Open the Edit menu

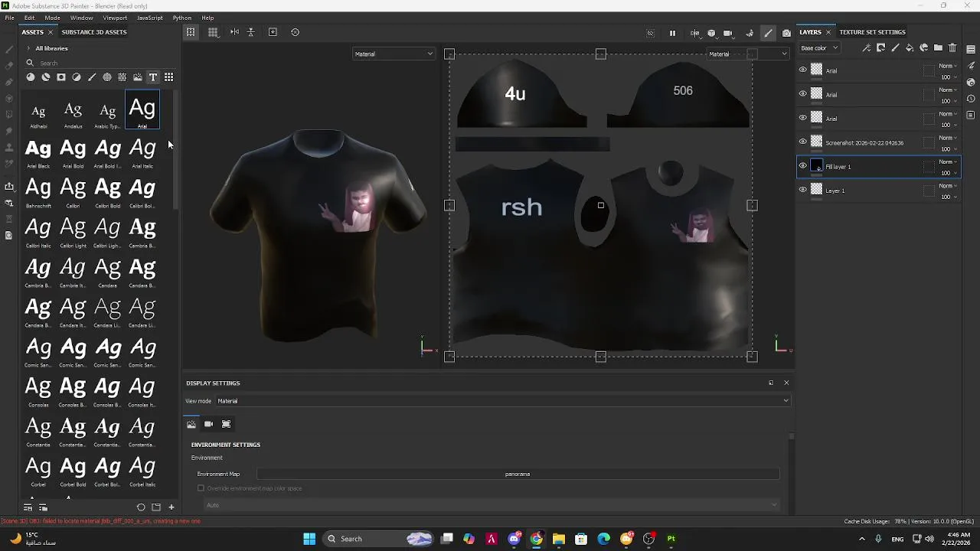click(29, 18)
